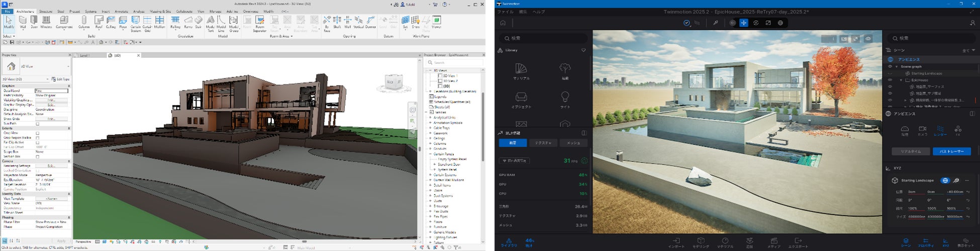Click the Edit Type button in Properties
980x251 pixels.
[61, 79]
